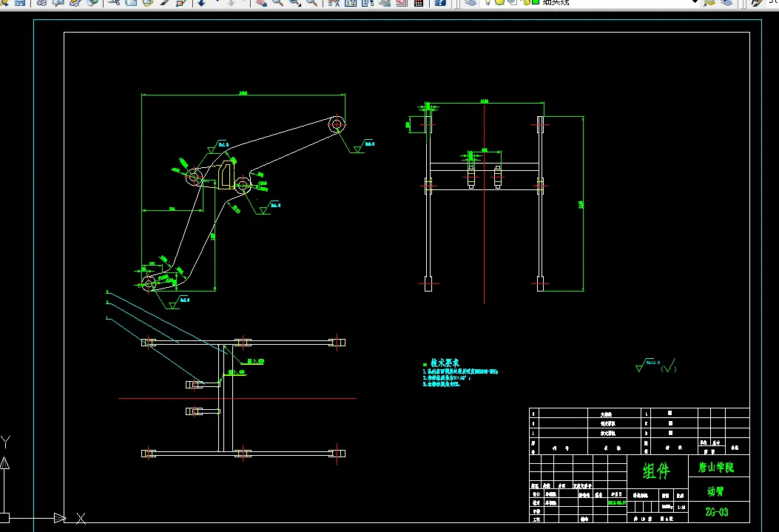Select the Zoom Realtime magnifier
The image size is (779, 532).
click(277, 2)
